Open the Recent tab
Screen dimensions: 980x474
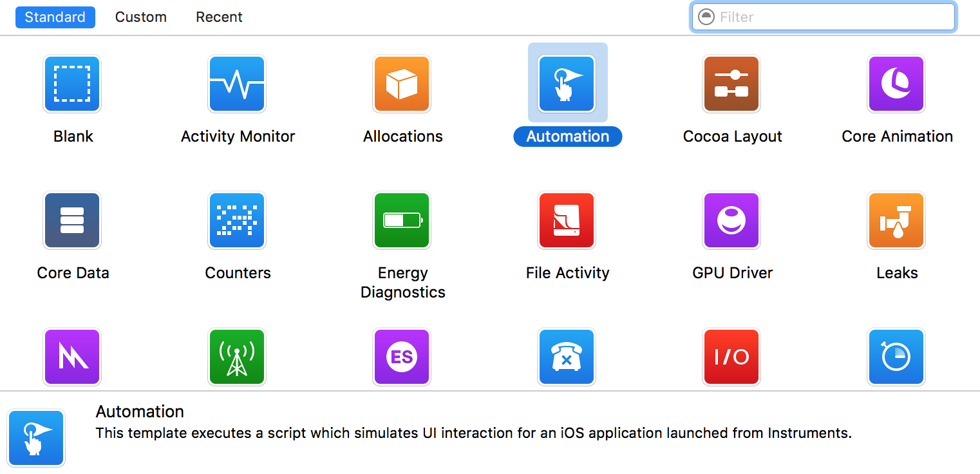click(x=219, y=17)
